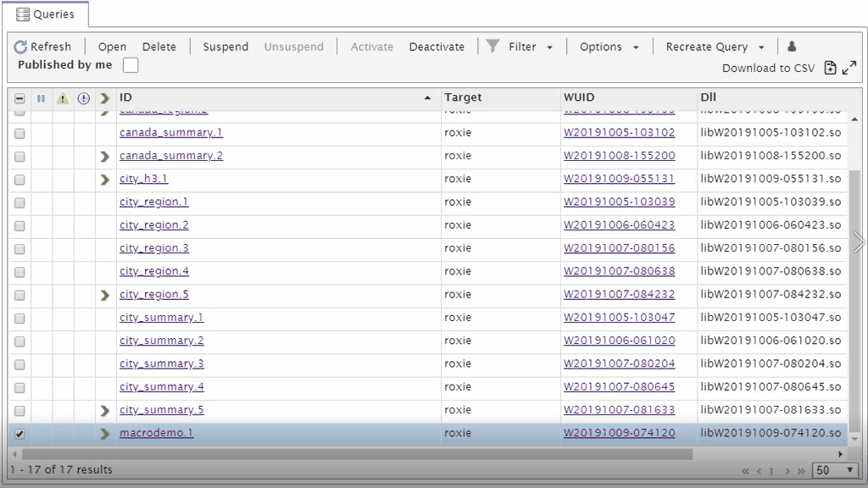Click the exclamation circle column header icon
Screen dimensions: 868x488
tap(84, 98)
